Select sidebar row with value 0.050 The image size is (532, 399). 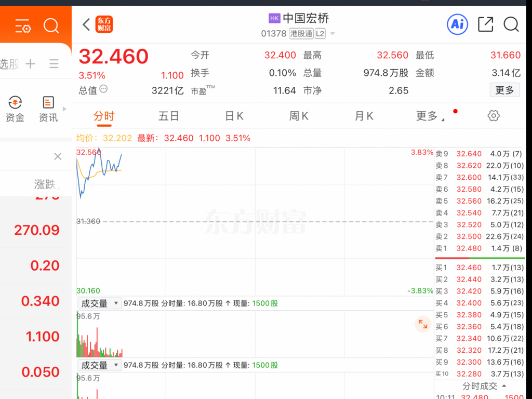[x=36, y=372]
